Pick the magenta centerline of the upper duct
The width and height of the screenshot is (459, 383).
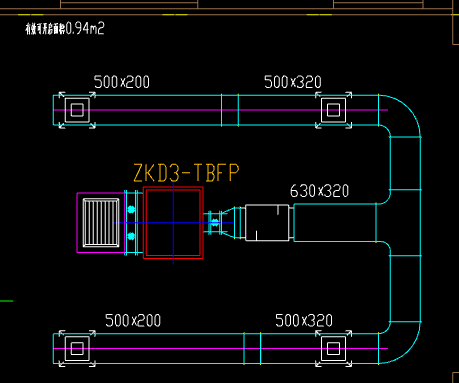coord(220,110)
